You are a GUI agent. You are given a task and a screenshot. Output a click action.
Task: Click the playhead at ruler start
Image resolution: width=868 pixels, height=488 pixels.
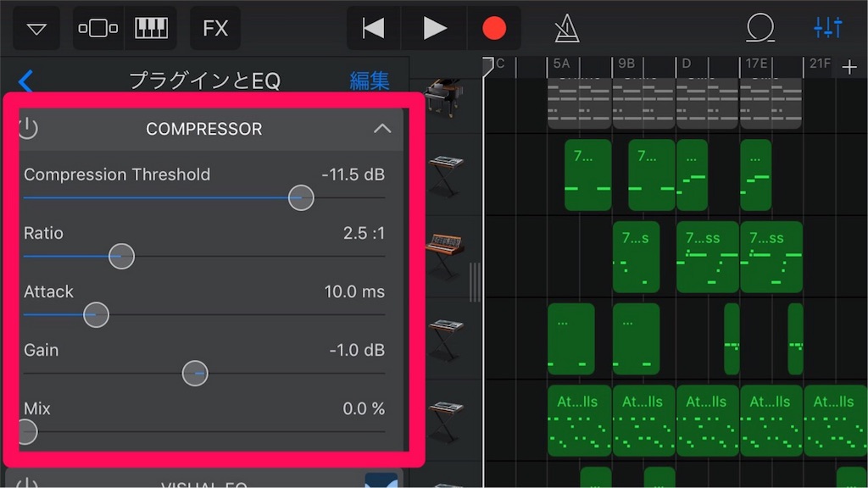(487, 66)
